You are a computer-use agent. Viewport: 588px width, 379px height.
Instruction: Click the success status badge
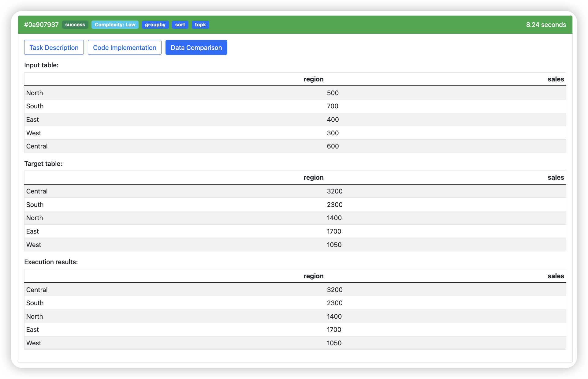(75, 25)
